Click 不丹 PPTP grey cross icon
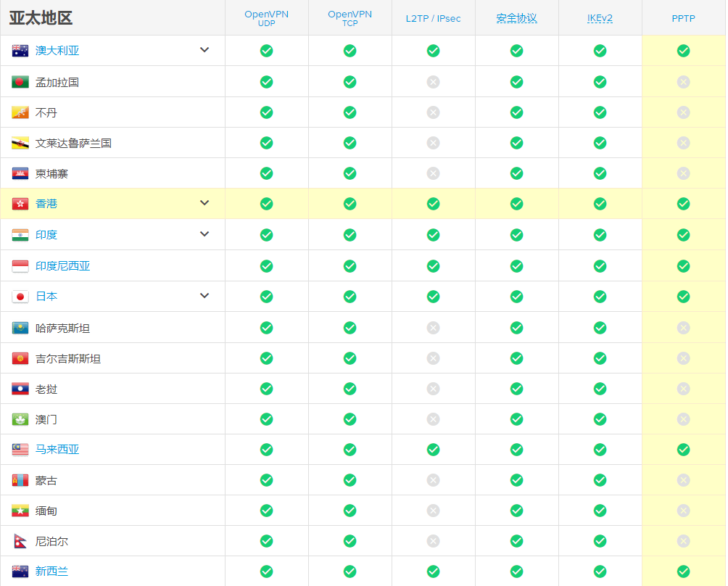Image resolution: width=728 pixels, height=586 pixels. [684, 112]
